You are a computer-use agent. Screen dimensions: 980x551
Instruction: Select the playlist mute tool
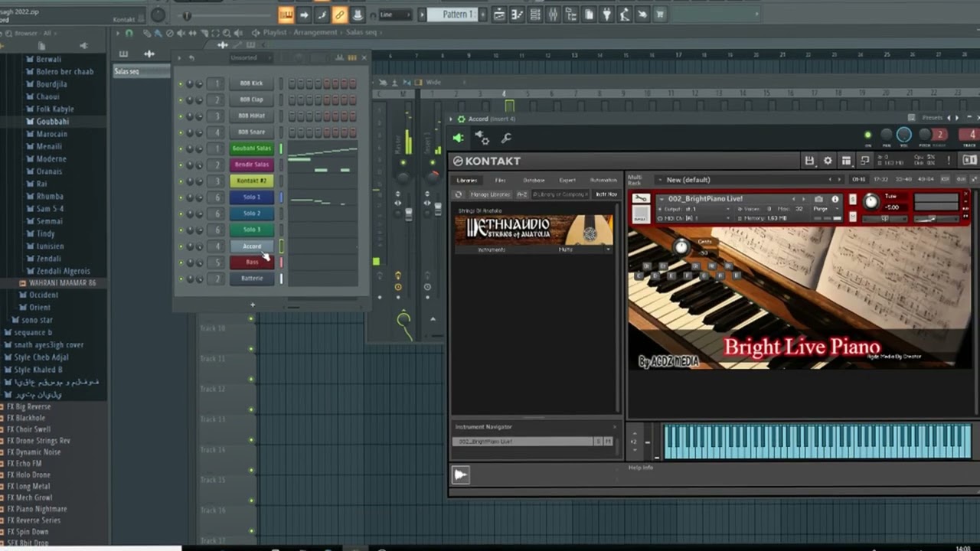(181, 33)
